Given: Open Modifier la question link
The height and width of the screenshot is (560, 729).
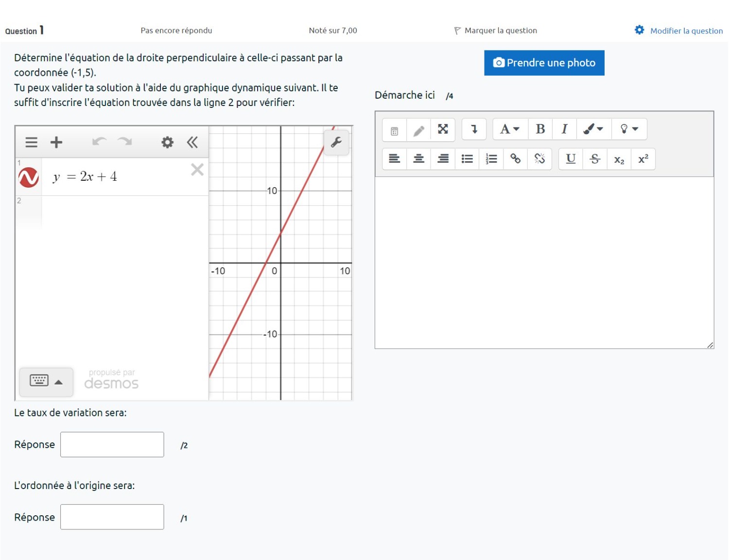Looking at the screenshot, I should click(x=686, y=31).
